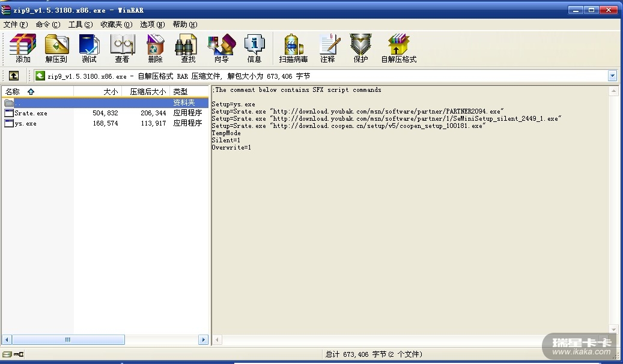The image size is (623, 364).
Task: Click the 保护 (Protect) shield icon
Action: point(360,48)
